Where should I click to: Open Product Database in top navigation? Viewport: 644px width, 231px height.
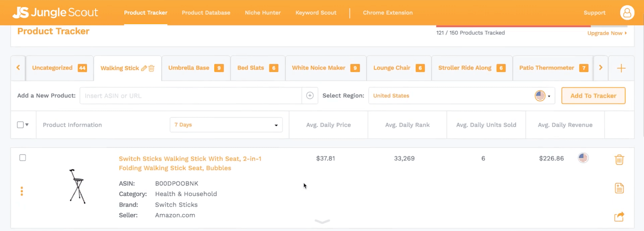coord(206,13)
